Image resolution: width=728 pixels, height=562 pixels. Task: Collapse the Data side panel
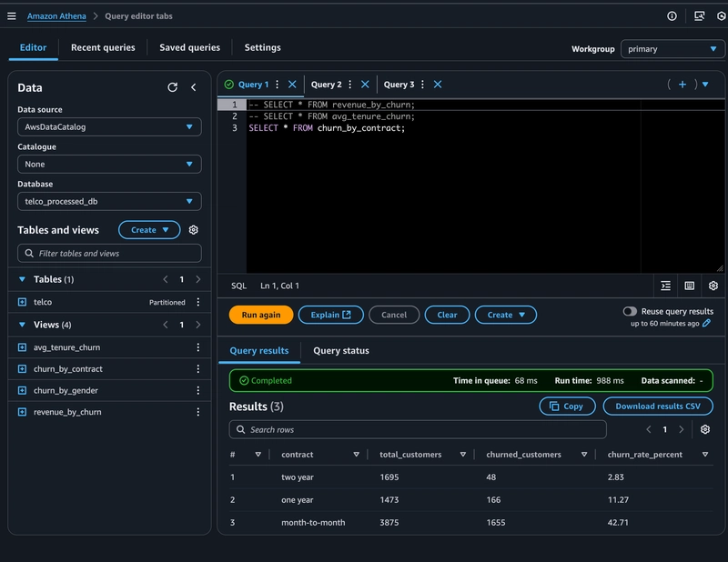click(x=194, y=87)
